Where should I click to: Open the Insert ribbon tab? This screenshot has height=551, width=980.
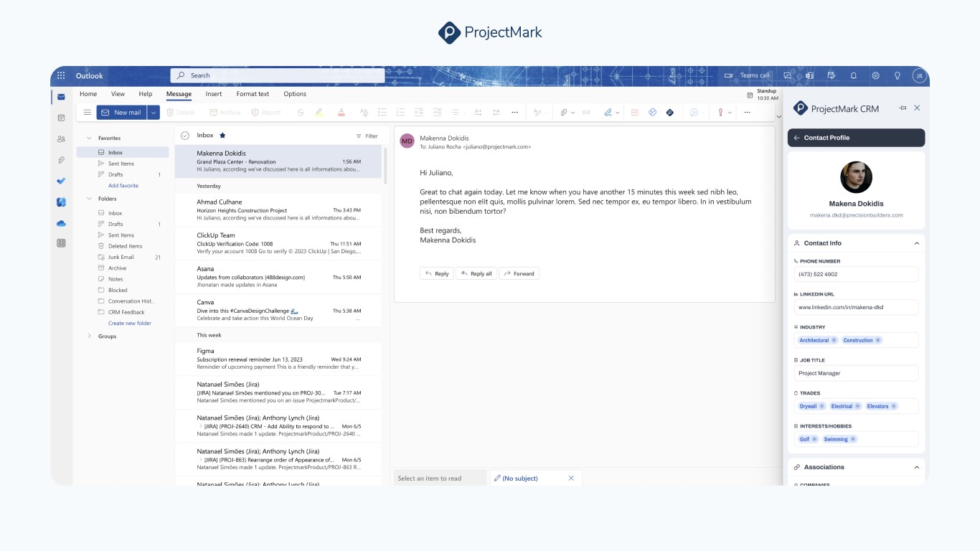[x=214, y=94]
